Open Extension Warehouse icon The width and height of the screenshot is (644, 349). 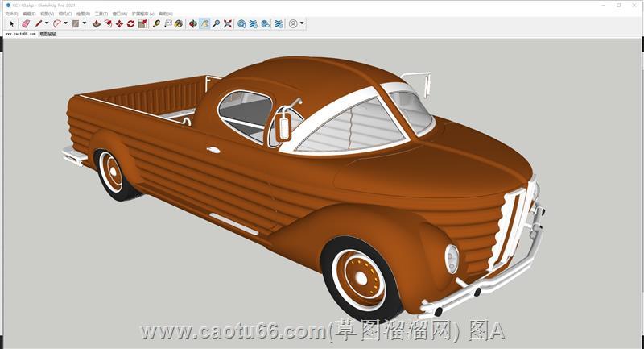click(254, 24)
